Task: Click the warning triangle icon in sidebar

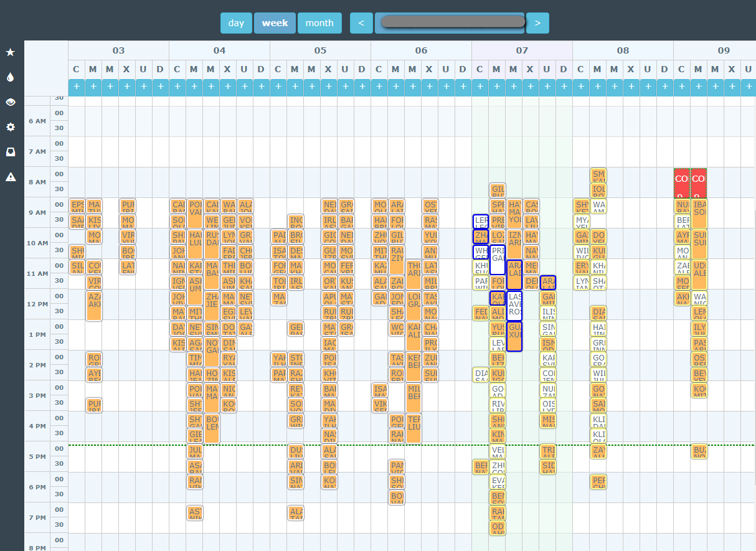Action: [x=11, y=177]
